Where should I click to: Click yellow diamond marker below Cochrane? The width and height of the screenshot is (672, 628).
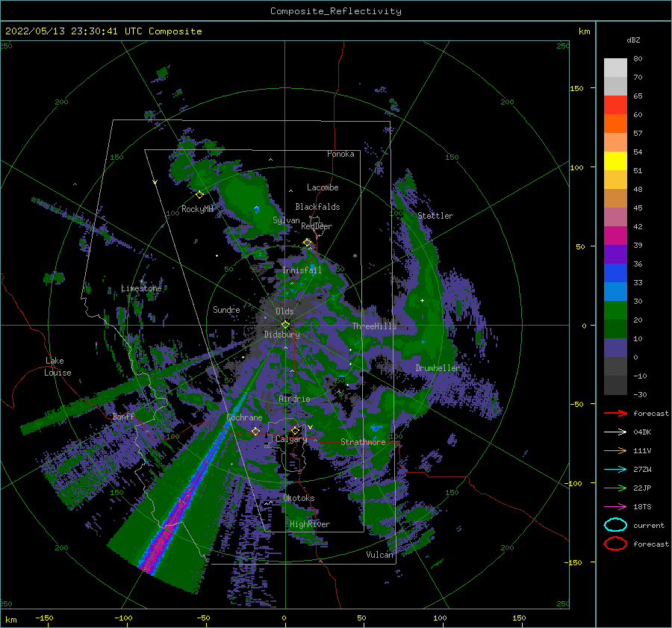coord(255,431)
